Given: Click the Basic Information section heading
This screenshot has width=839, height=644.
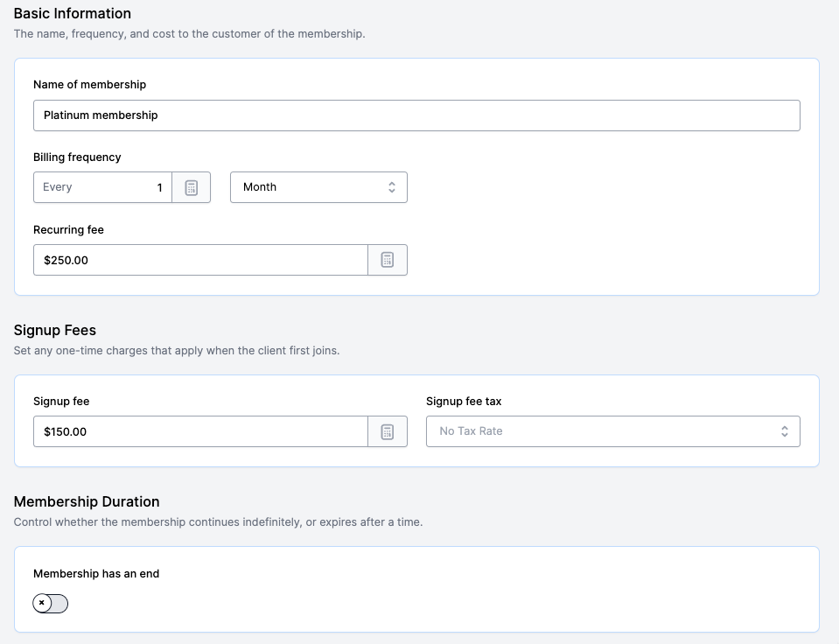Looking at the screenshot, I should (73, 14).
